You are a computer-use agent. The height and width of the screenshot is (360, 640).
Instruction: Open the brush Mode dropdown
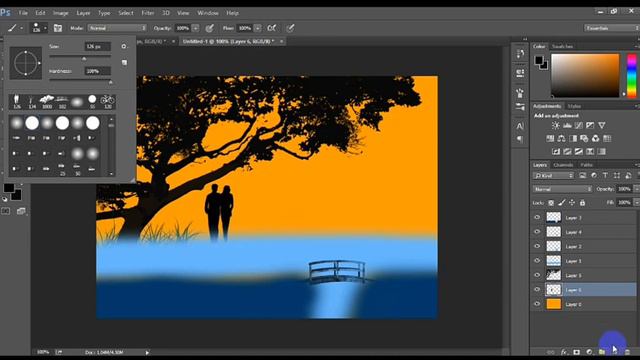(117, 28)
